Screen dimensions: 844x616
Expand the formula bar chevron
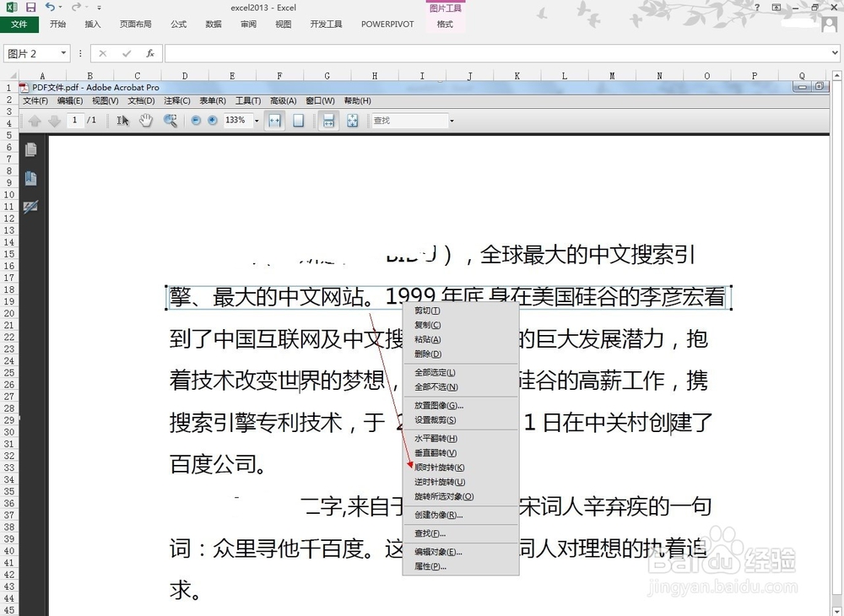tap(835, 52)
